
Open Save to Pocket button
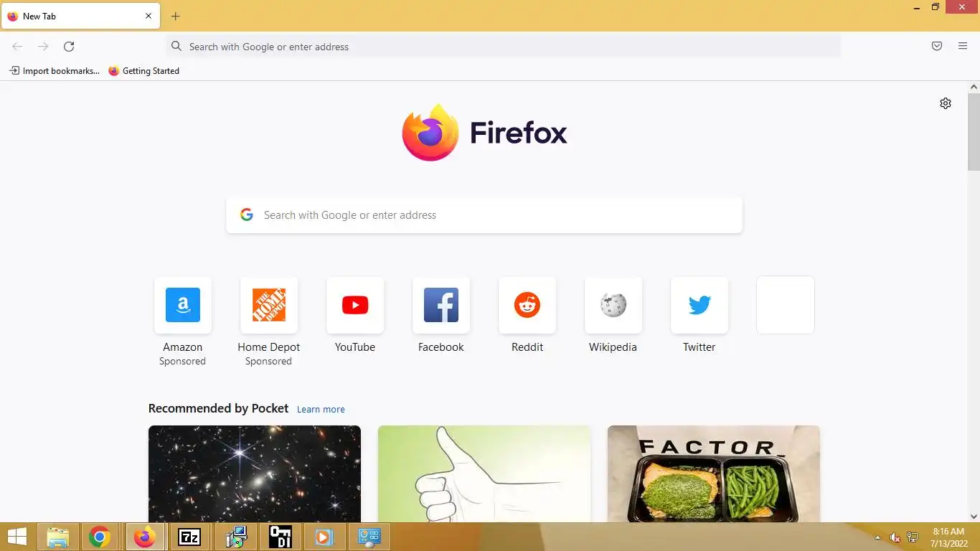click(x=937, y=47)
